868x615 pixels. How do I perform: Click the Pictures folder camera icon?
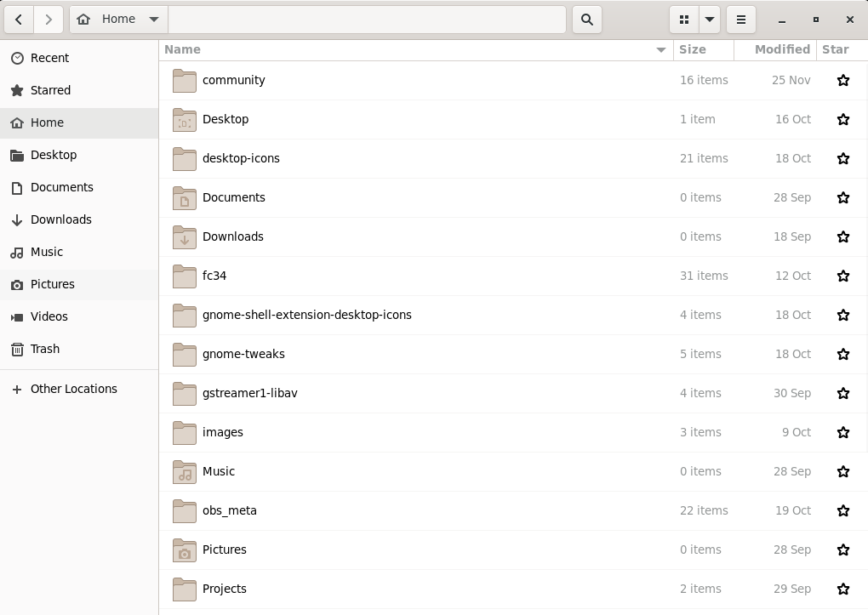click(x=185, y=550)
